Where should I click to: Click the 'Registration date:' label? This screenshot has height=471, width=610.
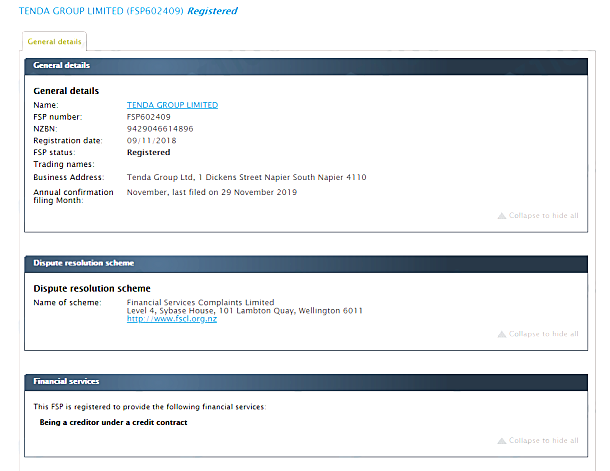click(x=68, y=141)
